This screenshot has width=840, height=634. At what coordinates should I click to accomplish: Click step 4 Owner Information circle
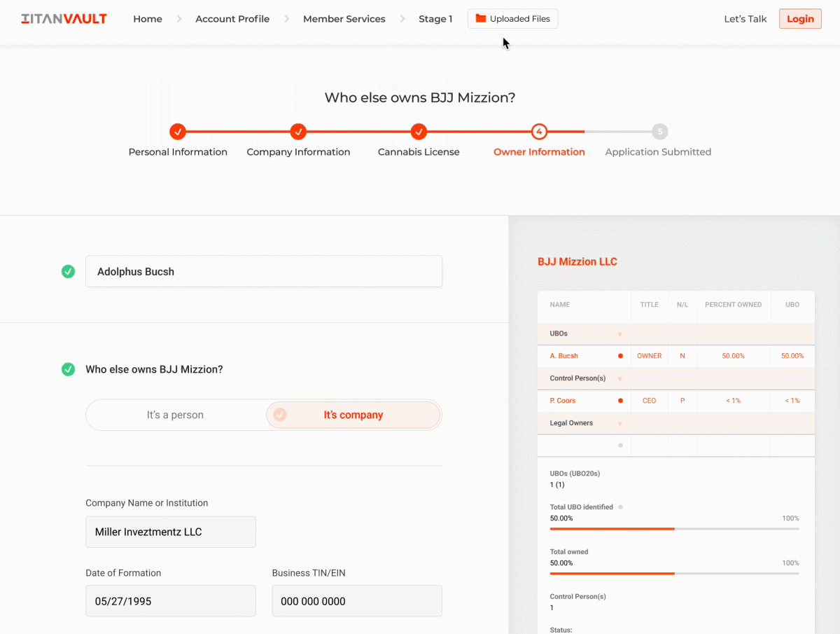click(539, 131)
